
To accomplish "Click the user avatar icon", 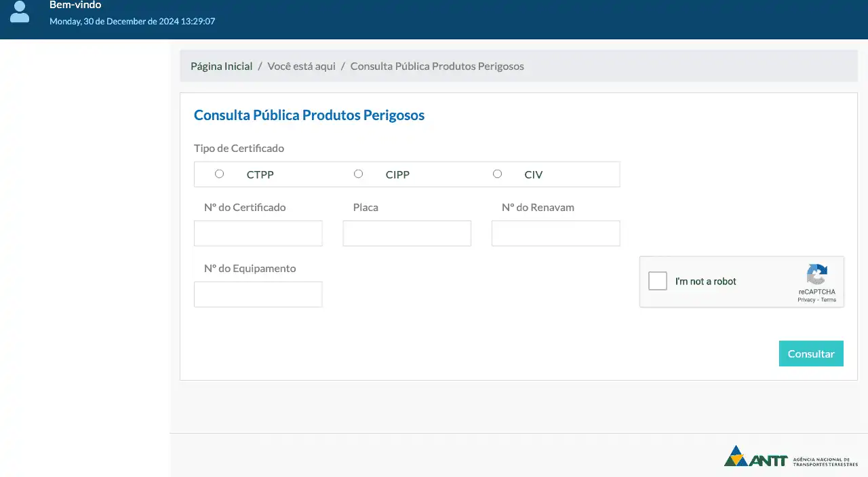I will pyautogui.click(x=20, y=12).
